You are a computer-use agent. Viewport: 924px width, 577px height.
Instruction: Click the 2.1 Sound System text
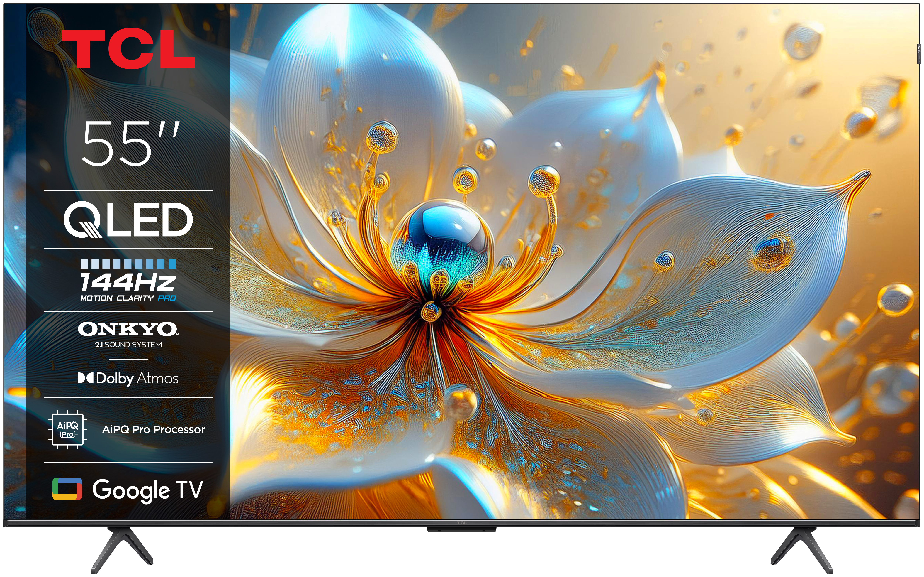[x=128, y=345]
